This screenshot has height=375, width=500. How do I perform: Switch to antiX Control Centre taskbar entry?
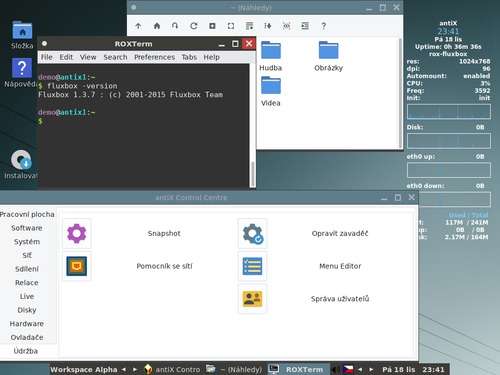pos(172,369)
